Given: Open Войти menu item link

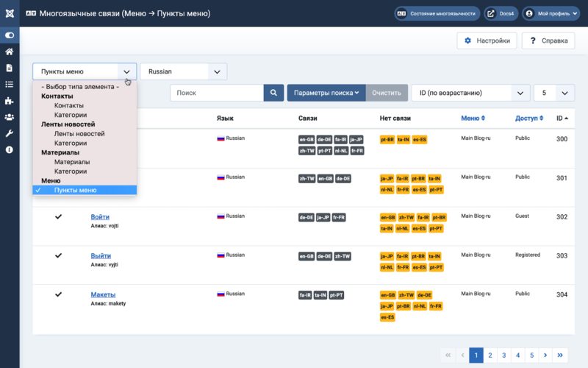Looking at the screenshot, I should (100, 217).
